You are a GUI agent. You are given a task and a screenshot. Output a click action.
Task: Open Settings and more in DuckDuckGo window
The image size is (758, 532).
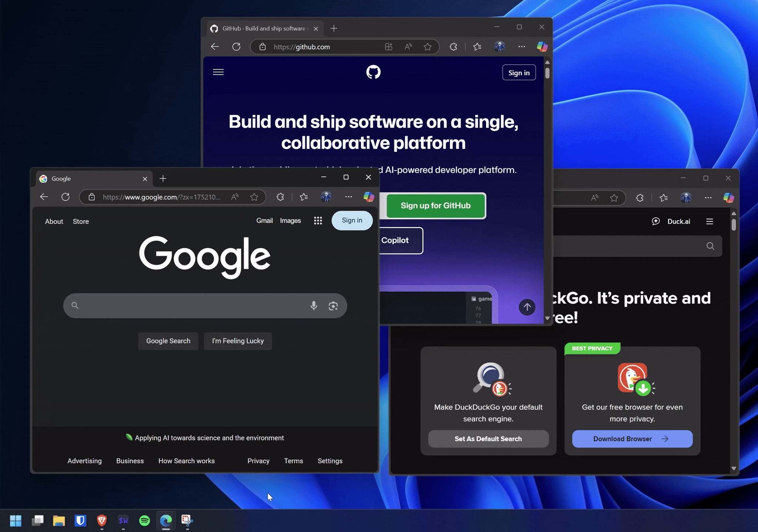click(x=708, y=198)
